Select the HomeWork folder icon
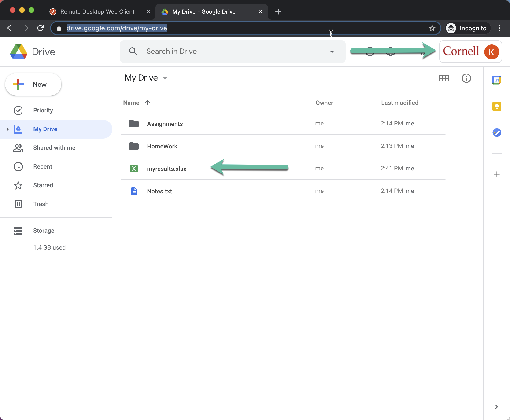 134,146
